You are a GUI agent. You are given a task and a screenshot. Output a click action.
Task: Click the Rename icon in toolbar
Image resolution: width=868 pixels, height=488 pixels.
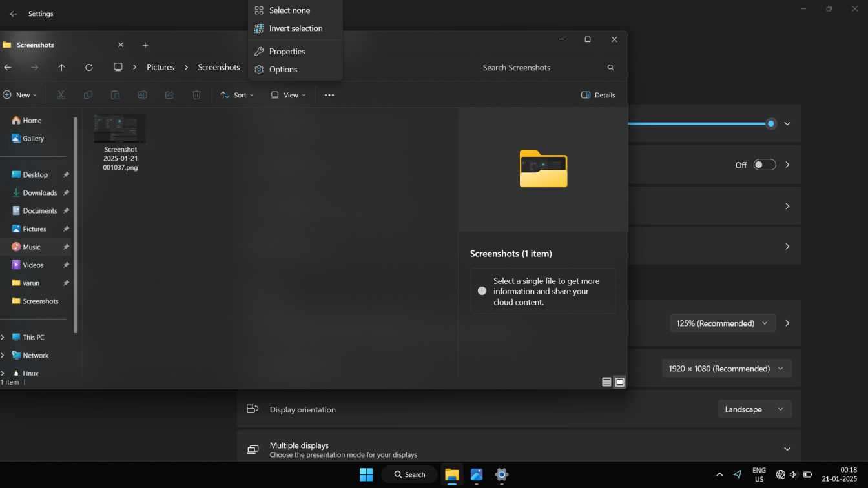pos(142,95)
